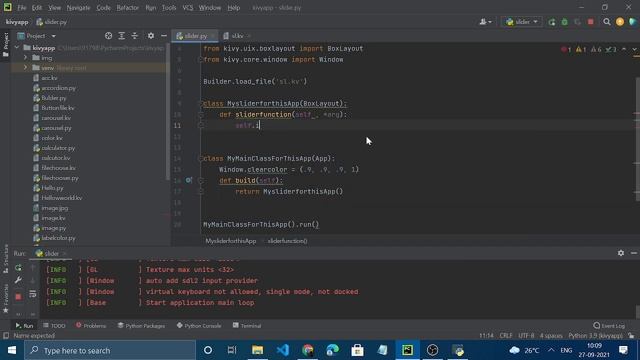Click the user account icon in toolbar

click(x=485, y=22)
